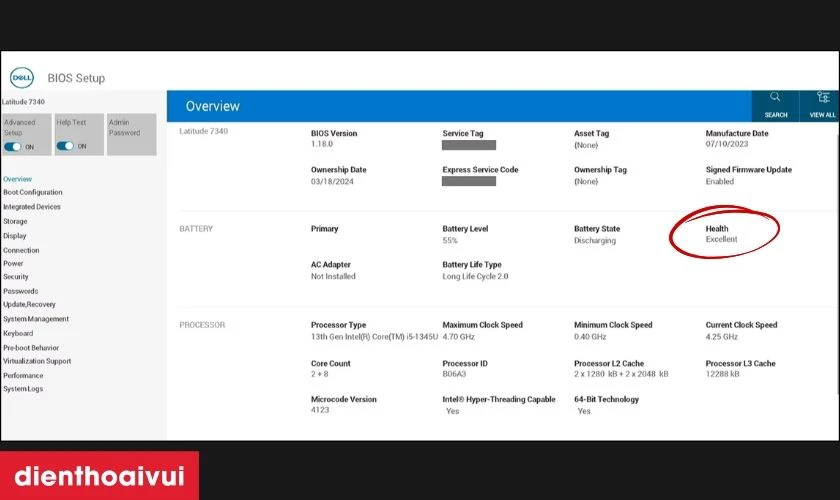Click Long Life Cycle 2.0 value

(475, 276)
